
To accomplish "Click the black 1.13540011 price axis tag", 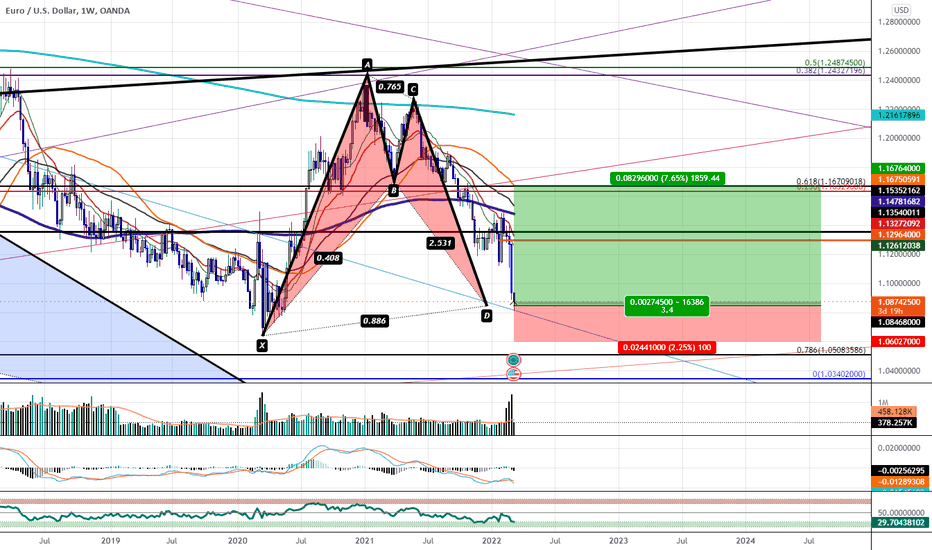I will [x=899, y=212].
